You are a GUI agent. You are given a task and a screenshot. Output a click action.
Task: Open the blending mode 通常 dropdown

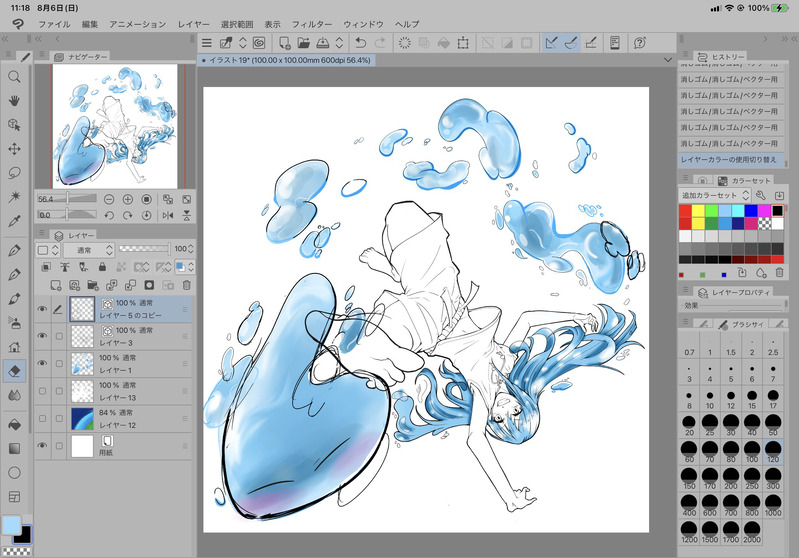[x=88, y=250]
